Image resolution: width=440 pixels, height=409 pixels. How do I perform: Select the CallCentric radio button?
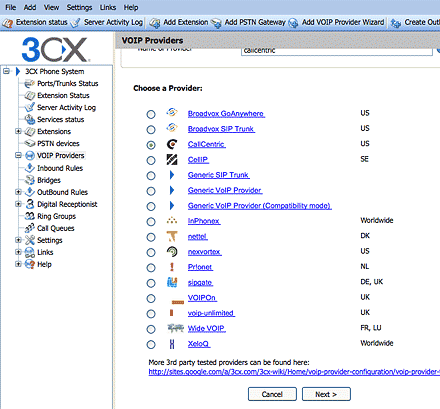151,145
